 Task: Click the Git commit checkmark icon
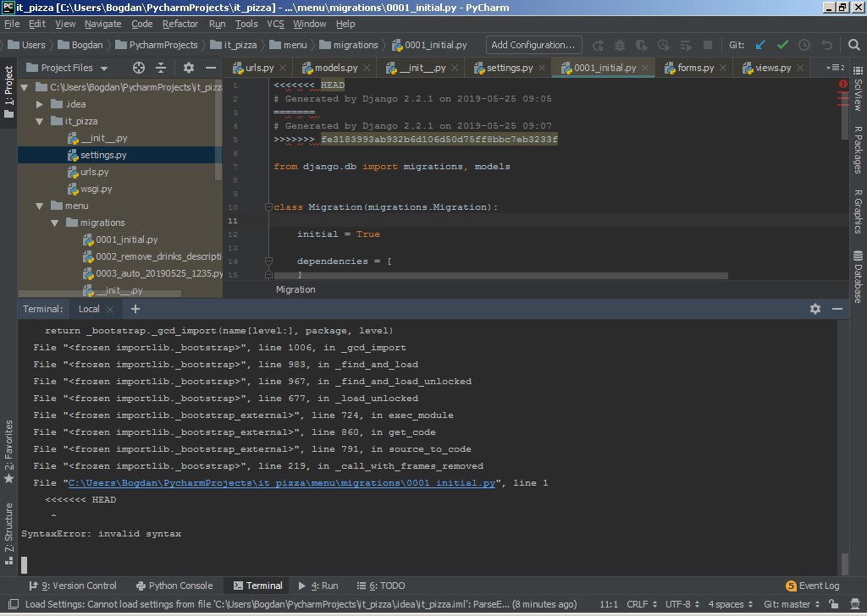(782, 46)
